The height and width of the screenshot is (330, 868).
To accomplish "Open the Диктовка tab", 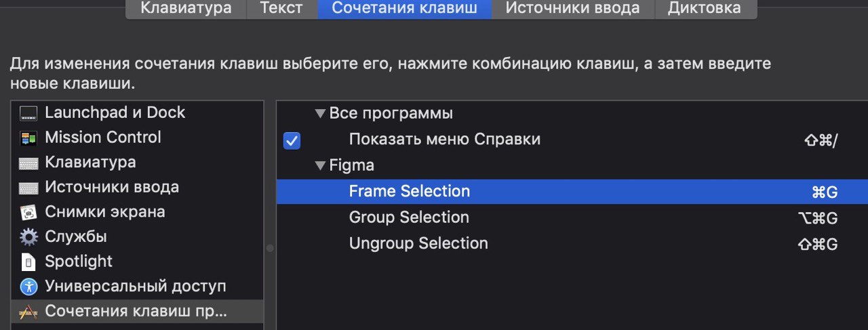I will (x=705, y=9).
